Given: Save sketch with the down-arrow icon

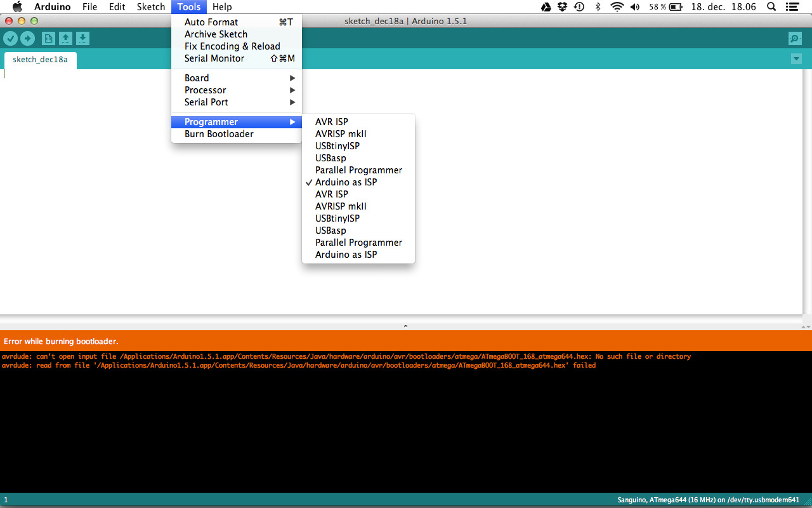Looking at the screenshot, I should tap(82, 39).
